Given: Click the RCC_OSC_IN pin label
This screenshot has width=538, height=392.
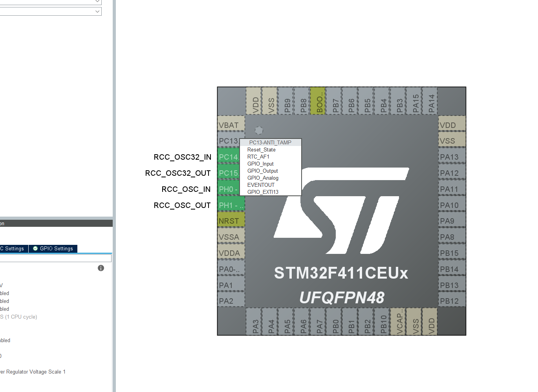Looking at the screenshot, I should pyautogui.click(x=186, y=189).
